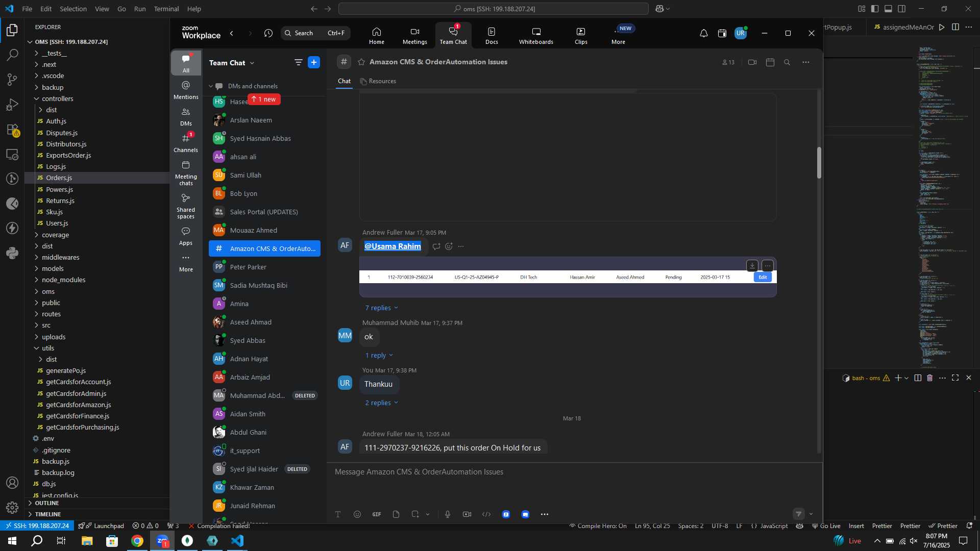Start video meeting with channel
Image resolution: width=980 pixels, height=551 pixels.
(752, 62)
